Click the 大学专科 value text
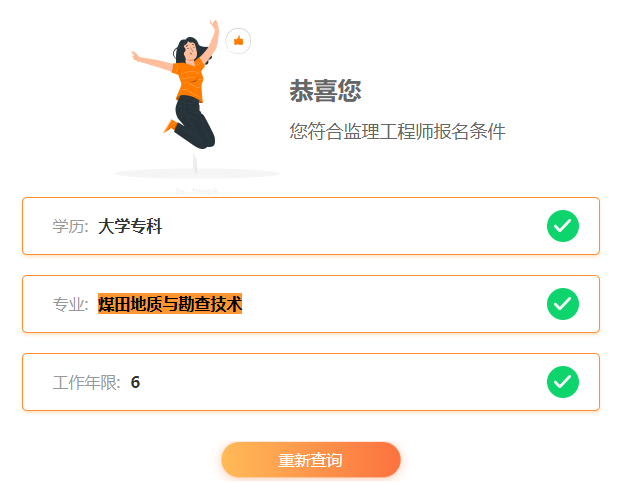The image size is (630, 482). pyautogui.click(x=130, y=226)
